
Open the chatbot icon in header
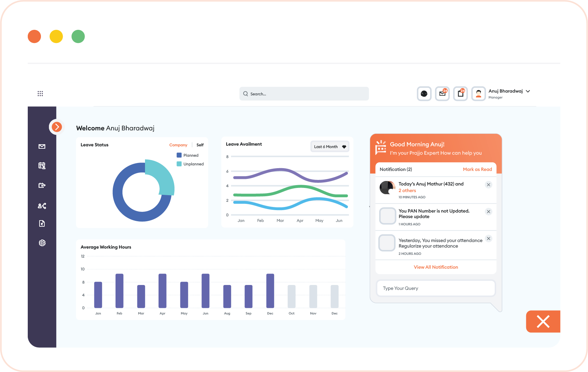(x=424, y=94)
